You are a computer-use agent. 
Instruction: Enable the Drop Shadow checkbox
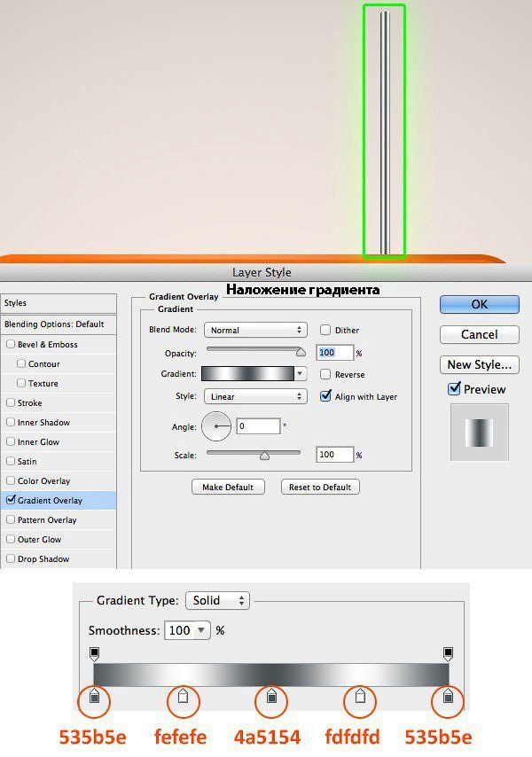pyautogui.click(x=11, y=558)
